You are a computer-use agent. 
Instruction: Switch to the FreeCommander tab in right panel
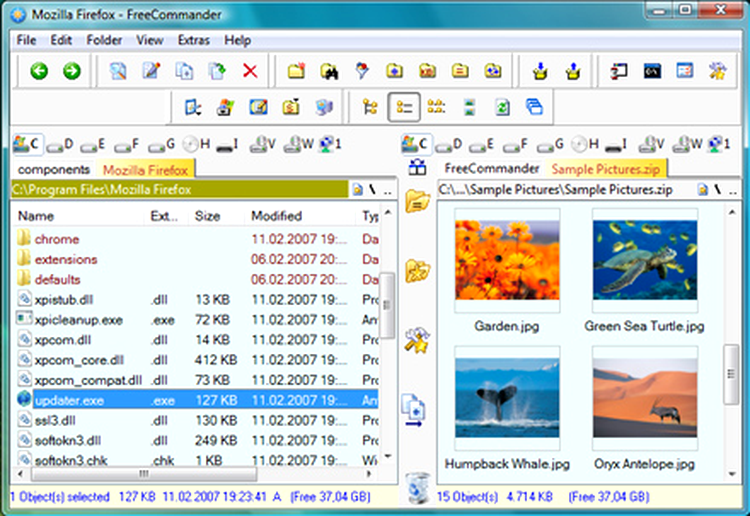(492, 169)
